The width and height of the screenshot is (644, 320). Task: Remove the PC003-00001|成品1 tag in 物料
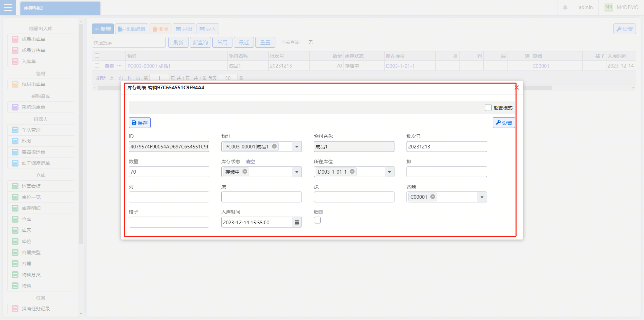coord(274,146)
